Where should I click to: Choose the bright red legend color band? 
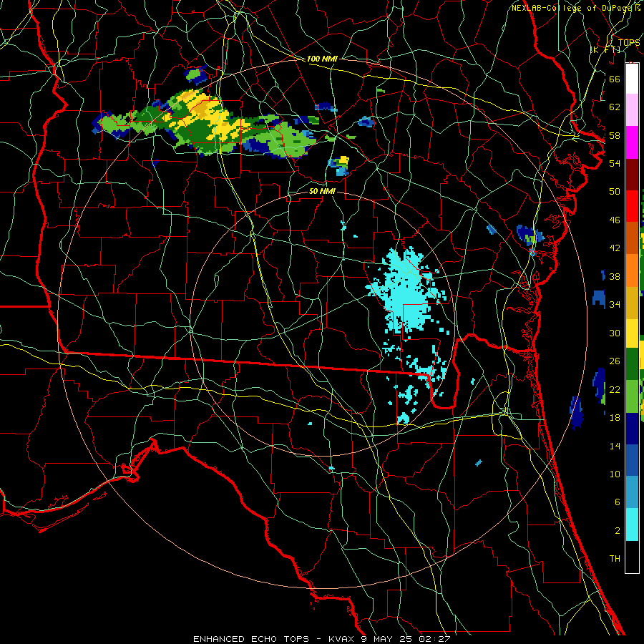[x=632, y=206]
